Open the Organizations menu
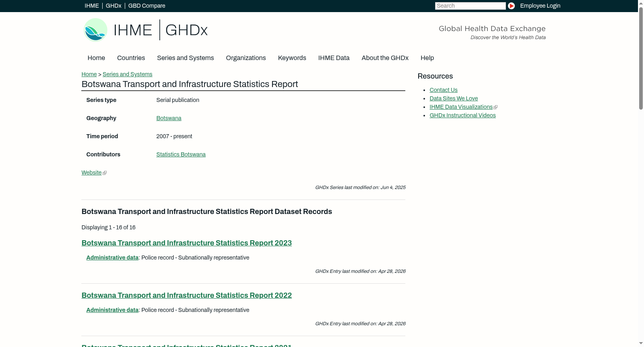 click(x=246, y=58)
